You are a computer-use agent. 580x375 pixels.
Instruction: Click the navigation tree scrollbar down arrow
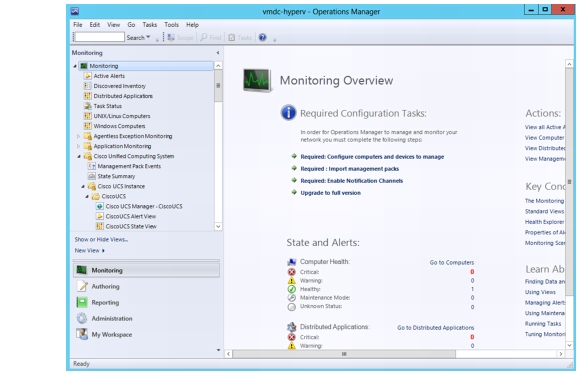[218, 226]
